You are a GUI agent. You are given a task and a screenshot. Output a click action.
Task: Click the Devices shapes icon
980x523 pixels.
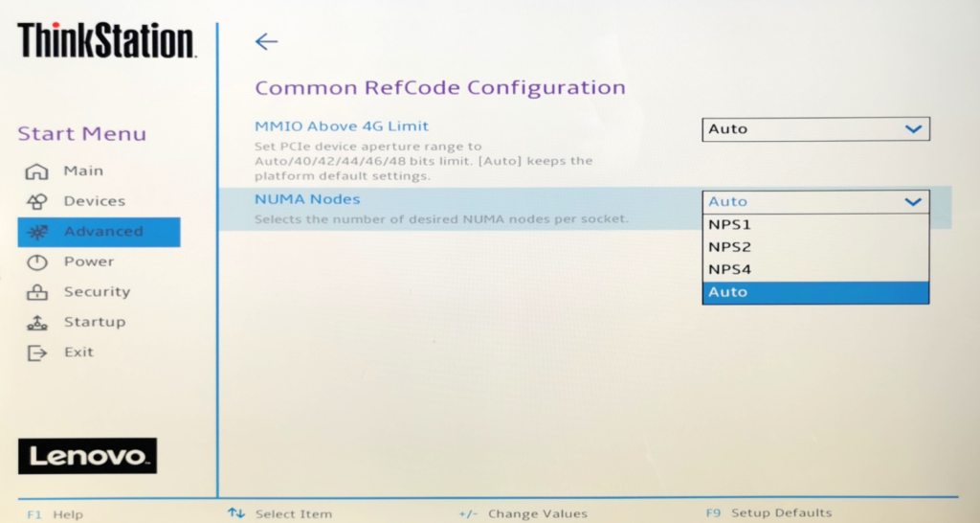point(36,201)
